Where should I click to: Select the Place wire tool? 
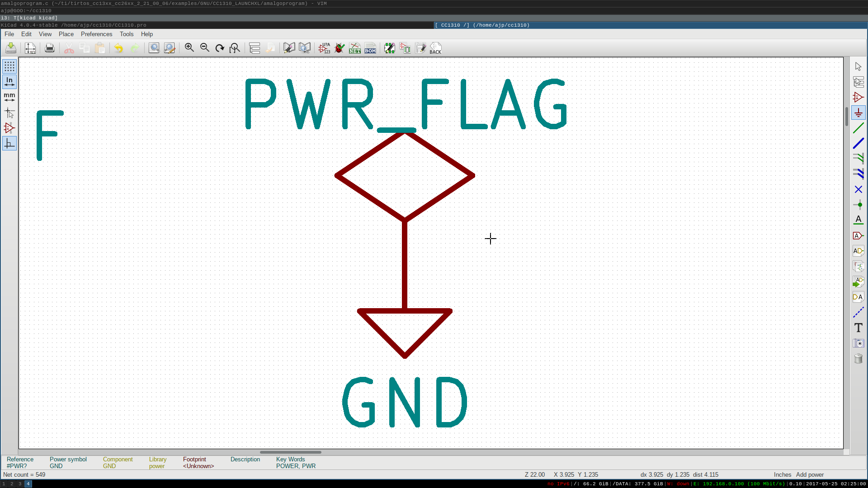[x=858, y=128]
